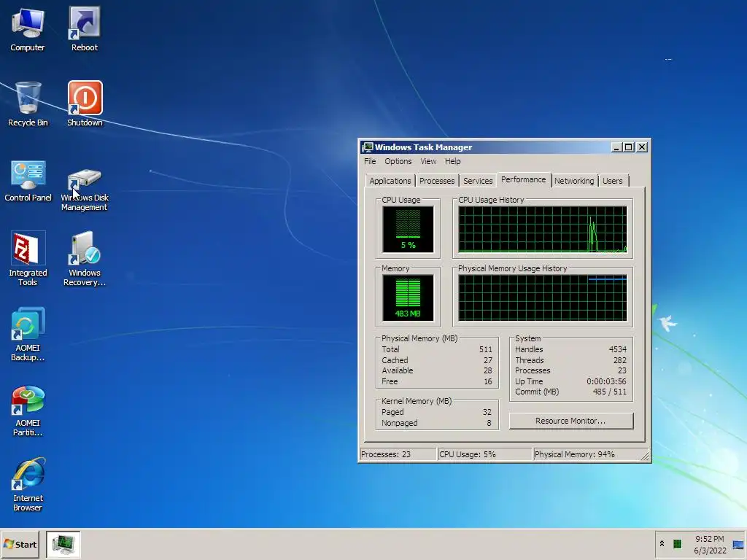Click the CPU Usage History graph
The width and height of the screenshot is (747, 560).
(543, 229)
